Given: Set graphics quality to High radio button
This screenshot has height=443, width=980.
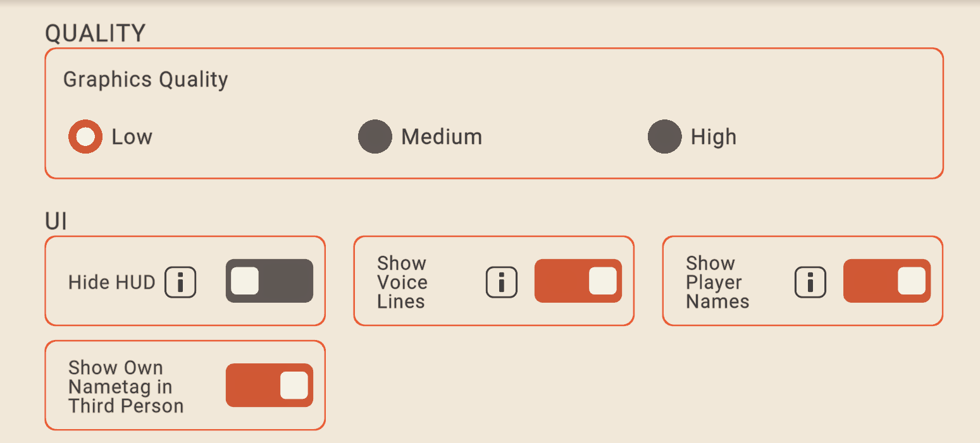Looking at the screenshot, I should (665, 137).
